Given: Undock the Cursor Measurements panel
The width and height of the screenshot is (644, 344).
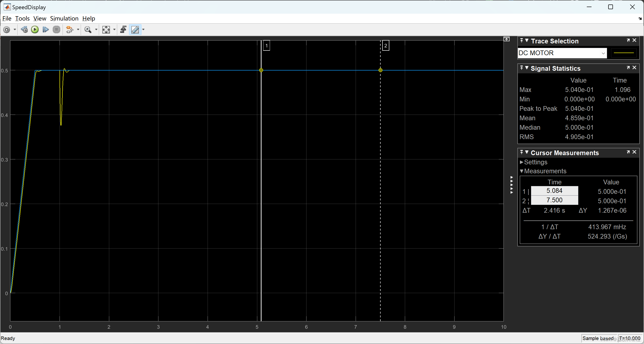Looking at the screenshot, I should coord(628,152).
